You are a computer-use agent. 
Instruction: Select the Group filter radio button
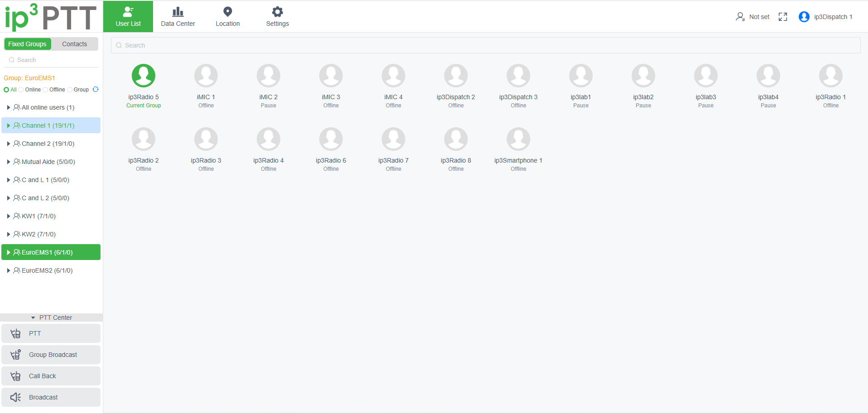point(70,90)
